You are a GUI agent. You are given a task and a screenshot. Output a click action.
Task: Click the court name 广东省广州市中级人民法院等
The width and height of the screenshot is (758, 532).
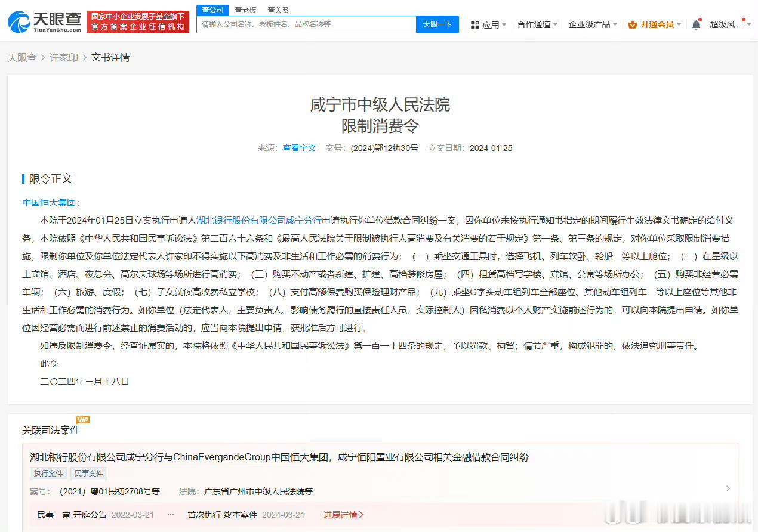coord(258,491)
